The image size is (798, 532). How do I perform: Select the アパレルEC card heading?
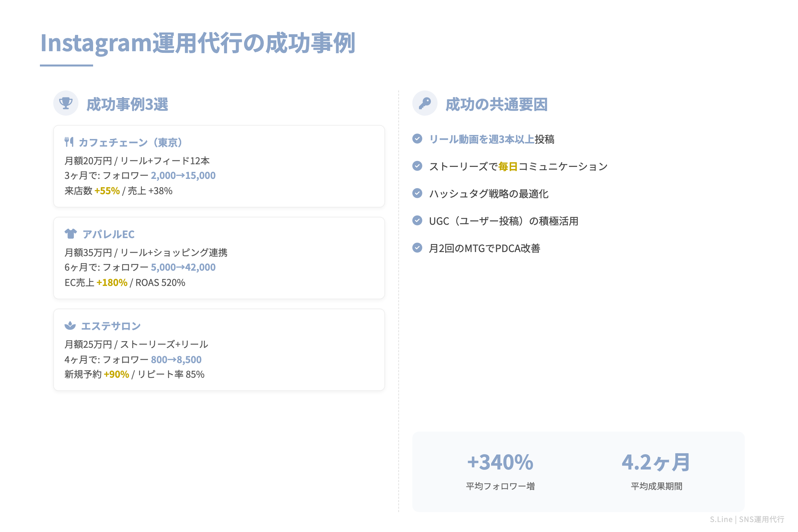109,234
